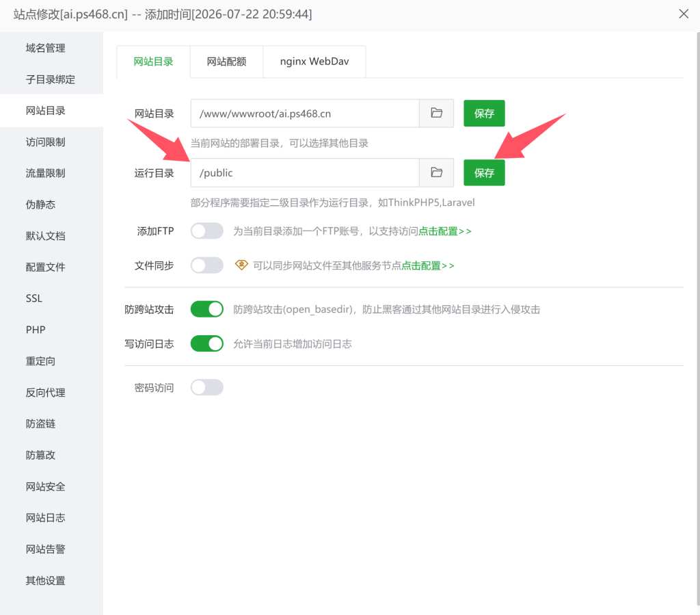
Task: Save the 运行目录 /public setting
Action: click(x=484, y=173)
